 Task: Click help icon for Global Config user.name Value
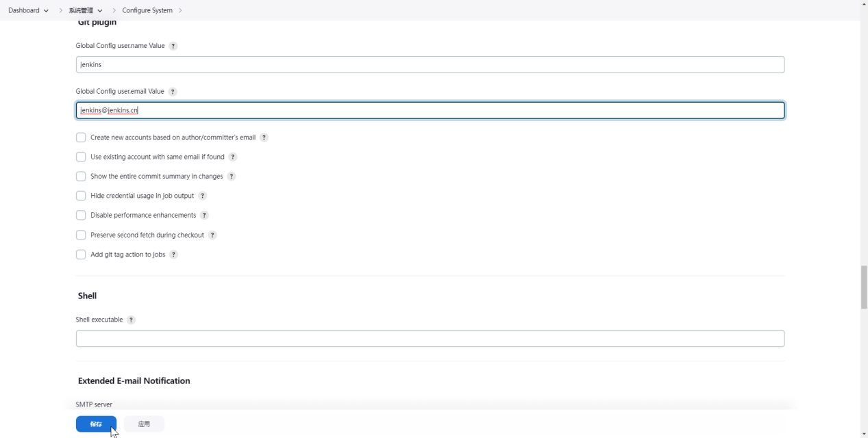click(x=173, y=46)
